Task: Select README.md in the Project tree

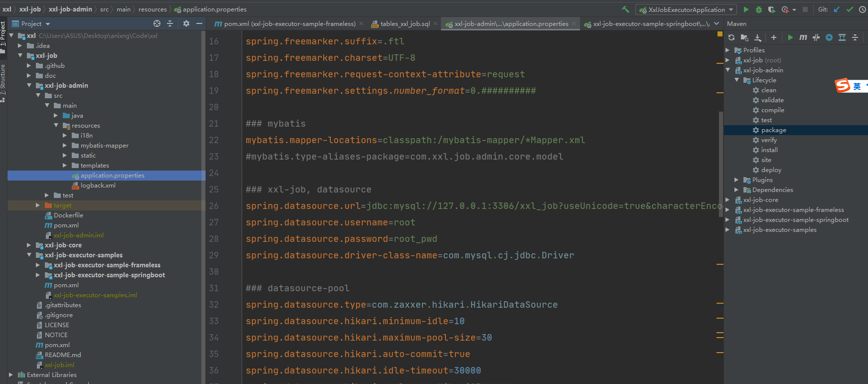Action: pyautogui.click(x=63, y=355)
